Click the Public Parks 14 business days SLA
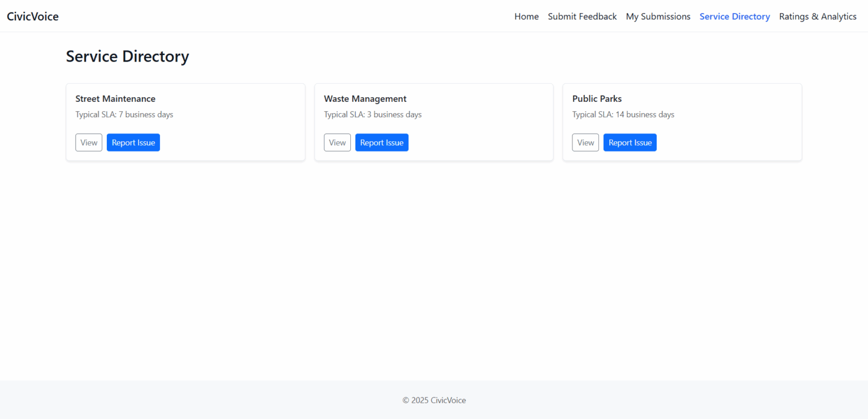Image resolution: width=868 pixels, height=419 pixels. point(623,114)
